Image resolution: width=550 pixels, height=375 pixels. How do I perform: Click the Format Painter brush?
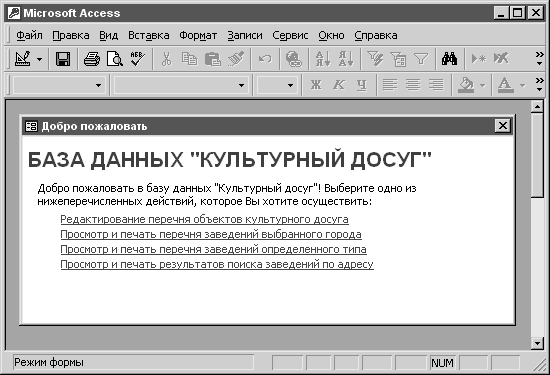(236, 59)
